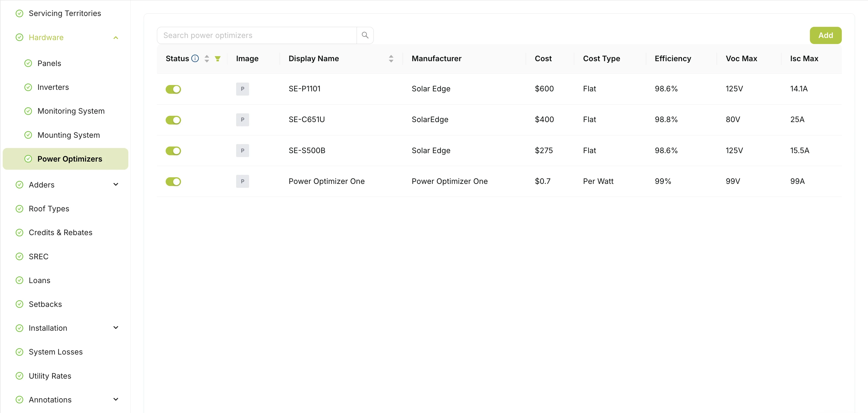Viewport: 868px width, 413px height.
Task: Expand the Annotations section chevron
Action: [x=116, y=399]
